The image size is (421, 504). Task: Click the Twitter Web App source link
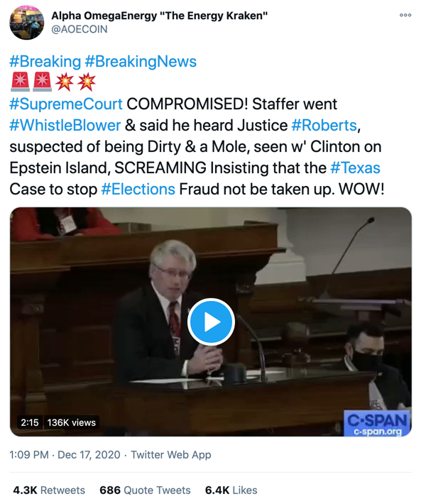171,454
